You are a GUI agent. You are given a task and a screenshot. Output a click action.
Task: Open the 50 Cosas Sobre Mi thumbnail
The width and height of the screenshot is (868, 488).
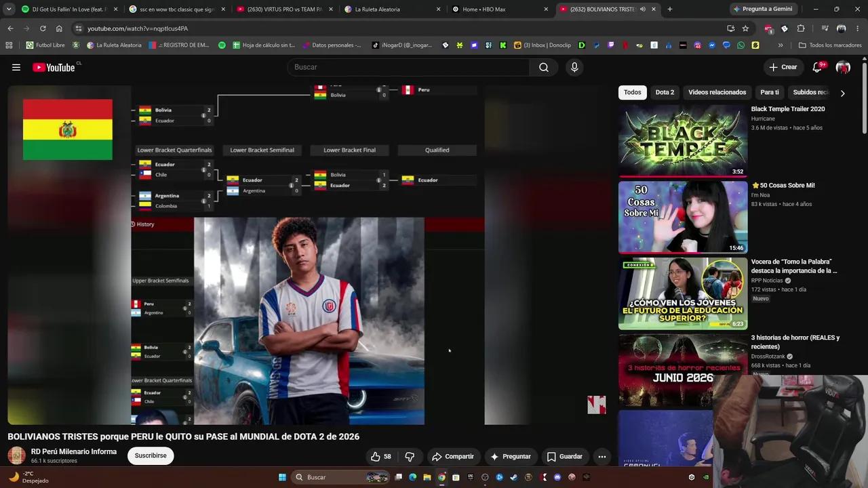683,217
